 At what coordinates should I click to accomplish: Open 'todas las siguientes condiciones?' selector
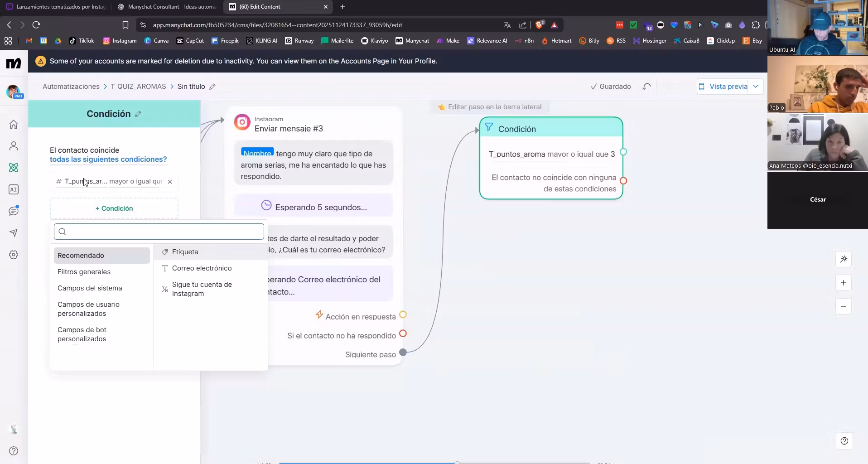[108, 159]
